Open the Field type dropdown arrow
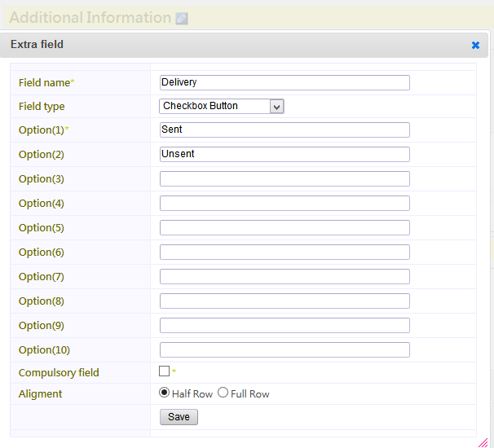Screen dimensions: 494x448 click(x=276, y=107)
